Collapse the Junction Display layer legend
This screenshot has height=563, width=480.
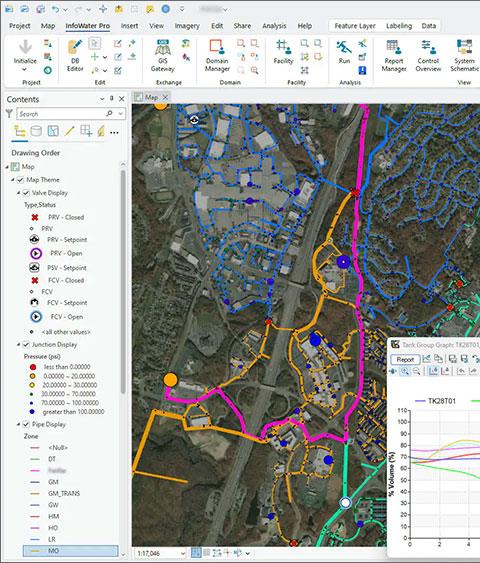(x=18, y=345)
